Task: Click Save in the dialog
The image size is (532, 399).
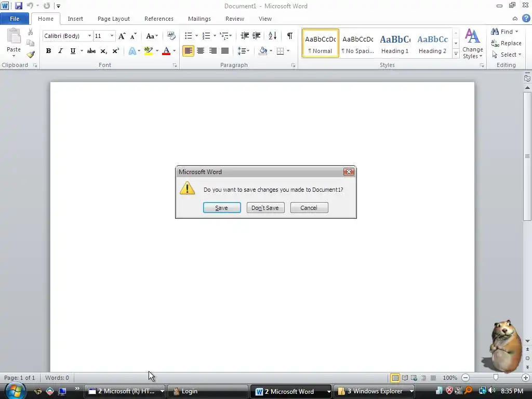Action: tap(222, 208)
